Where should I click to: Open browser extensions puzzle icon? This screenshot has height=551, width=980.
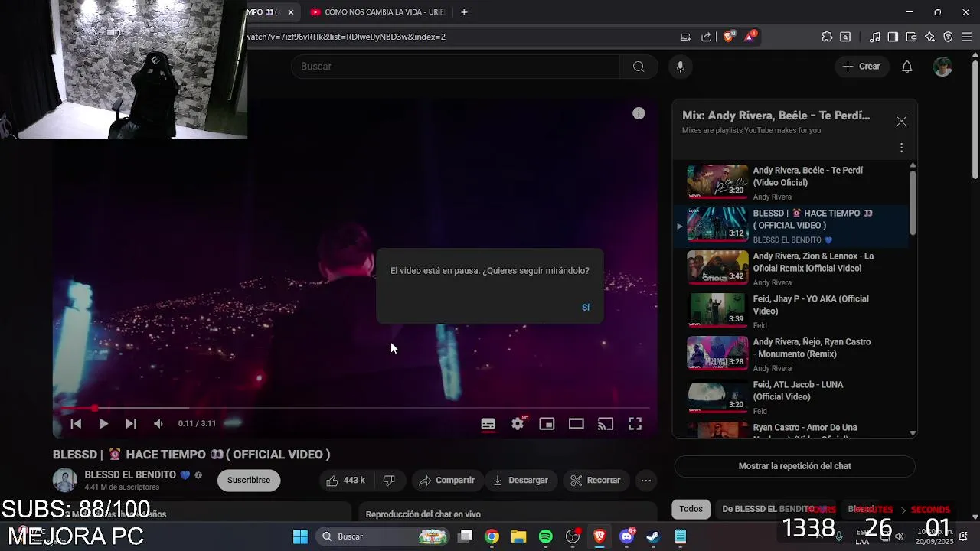pos(827,37)
